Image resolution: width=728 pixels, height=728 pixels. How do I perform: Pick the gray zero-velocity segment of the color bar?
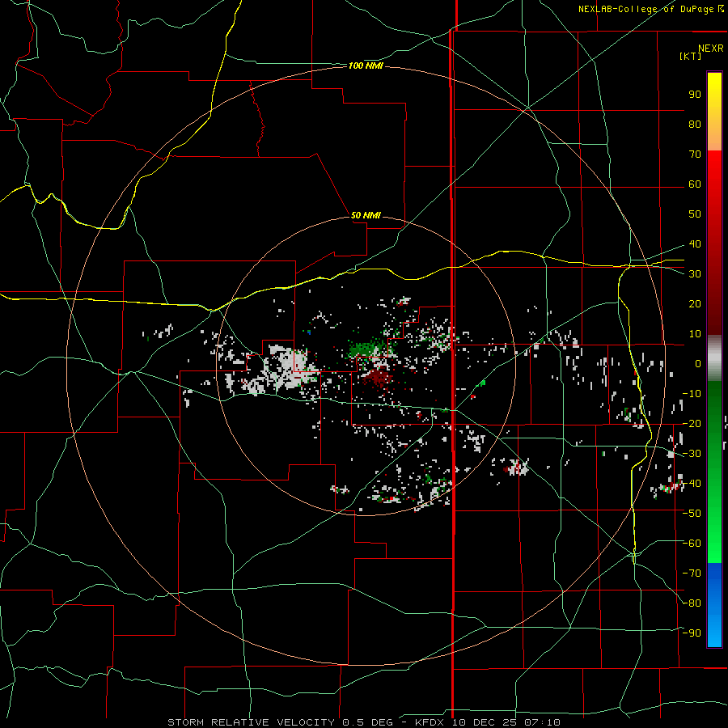coord(714,358)
